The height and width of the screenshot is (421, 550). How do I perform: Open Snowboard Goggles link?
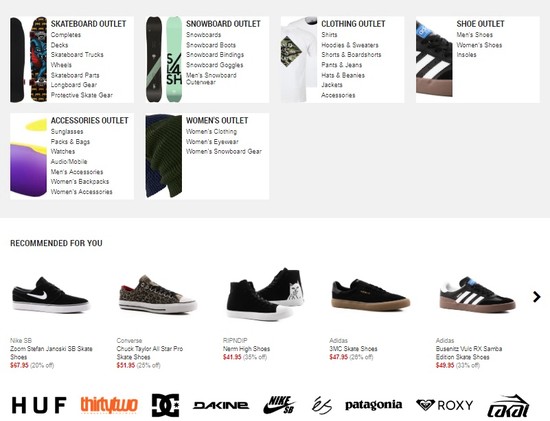point(215,65)
